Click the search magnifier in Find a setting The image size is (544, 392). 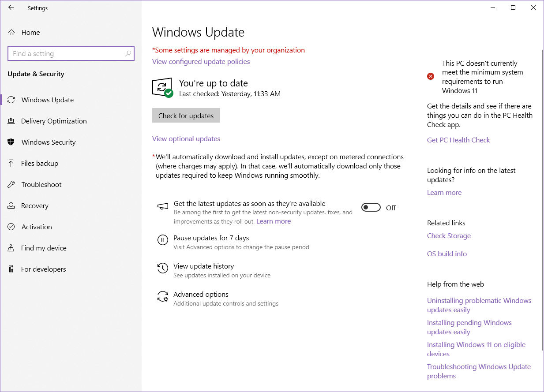(x=128, y=53)
